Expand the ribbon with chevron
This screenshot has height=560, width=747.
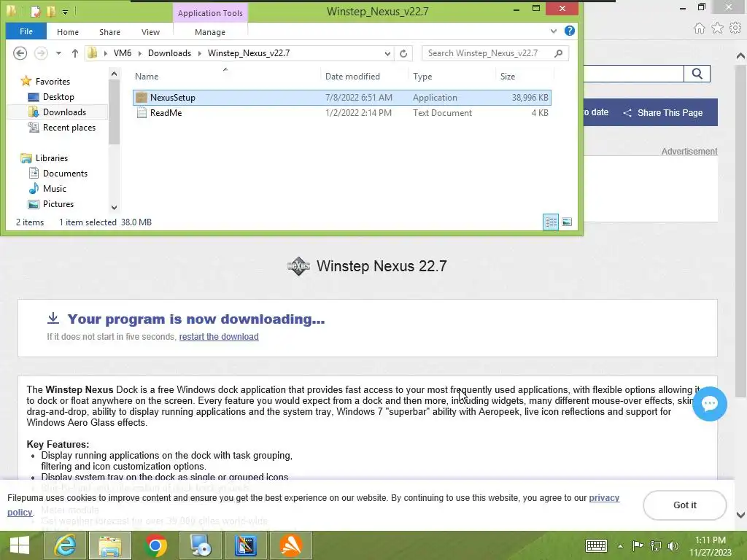[x=554, y=31]
